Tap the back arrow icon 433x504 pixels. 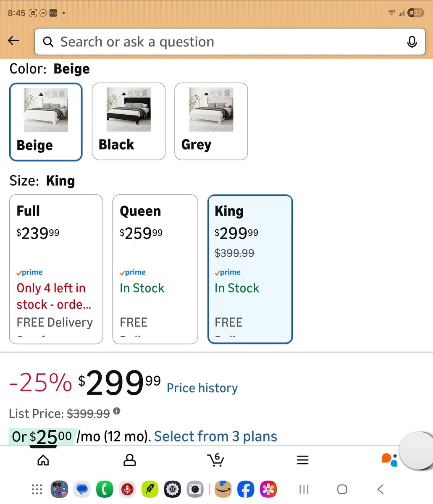click(x=14, y=41)
